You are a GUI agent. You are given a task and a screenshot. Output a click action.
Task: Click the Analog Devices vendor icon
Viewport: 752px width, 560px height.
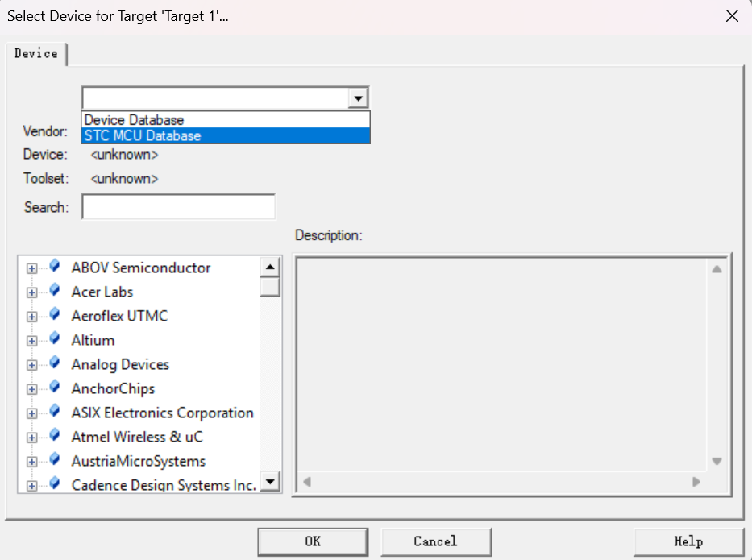pyautogui.click(x=55, y=362)
